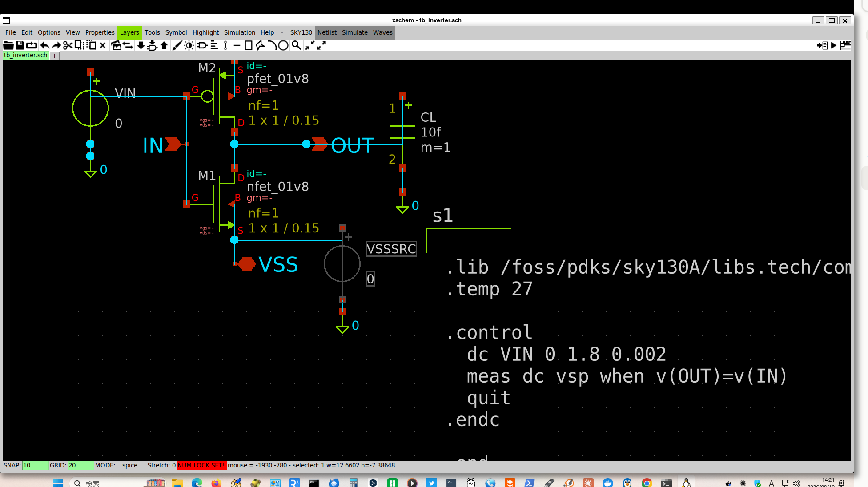The width and height of the screenshot is (868, 487).
Task: Click the Open file folder icon
Action: tap(8, 45)
